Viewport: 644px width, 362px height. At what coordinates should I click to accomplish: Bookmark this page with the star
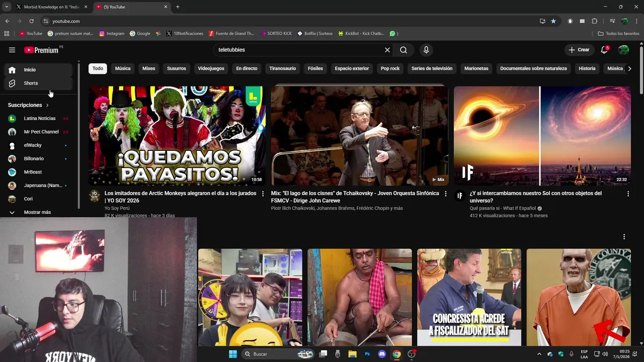coord(553,21)
